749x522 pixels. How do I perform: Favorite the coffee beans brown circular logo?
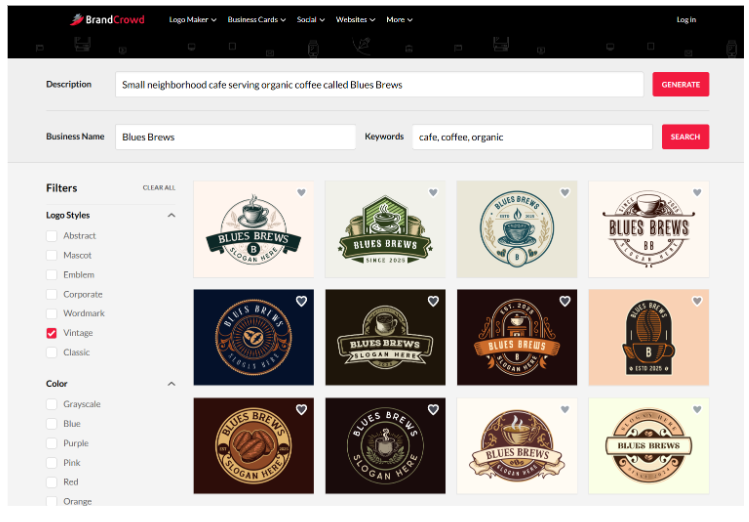301,410
